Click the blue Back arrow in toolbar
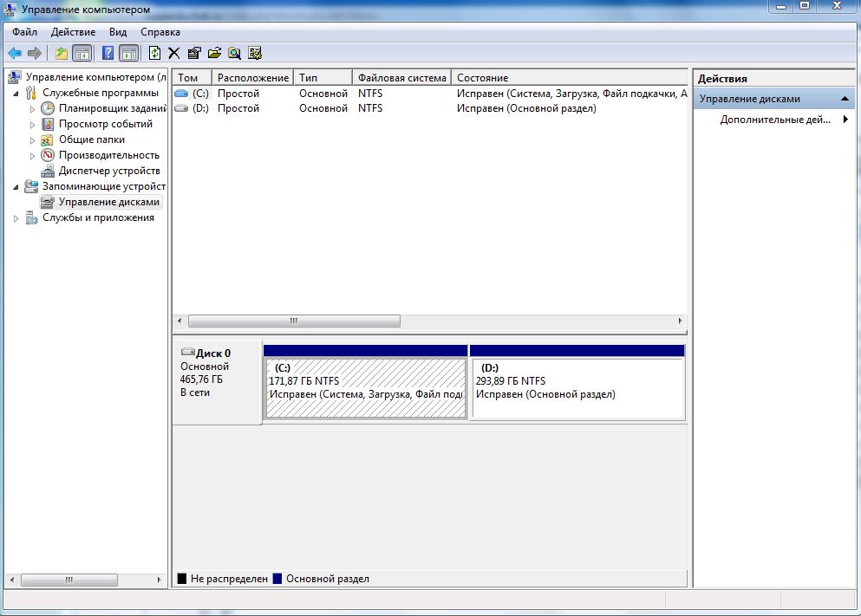The image size is (861, 616). pos(15,53)
